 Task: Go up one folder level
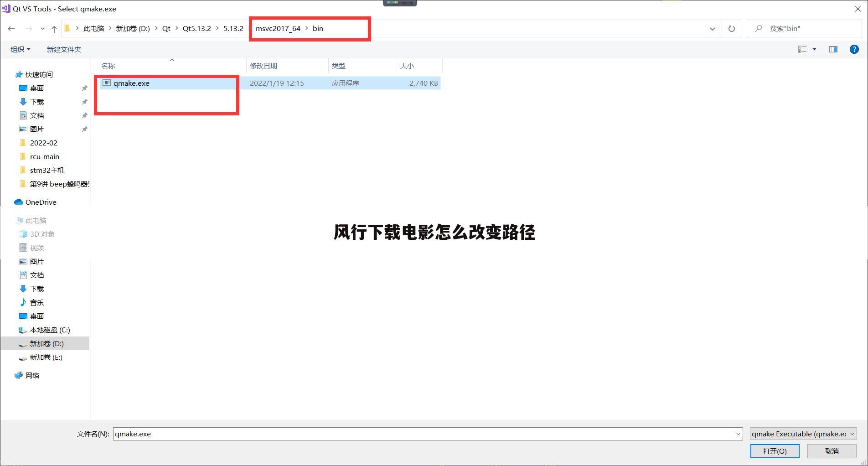click(54, 29)
